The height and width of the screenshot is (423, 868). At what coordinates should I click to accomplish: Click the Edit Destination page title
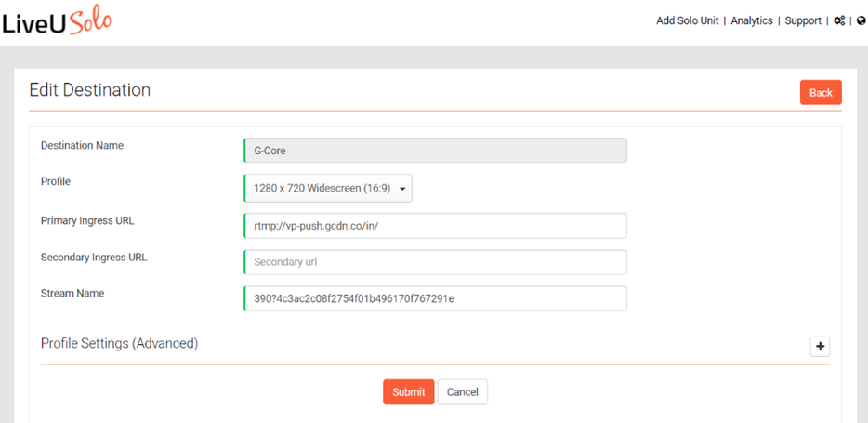click(89, 89)
